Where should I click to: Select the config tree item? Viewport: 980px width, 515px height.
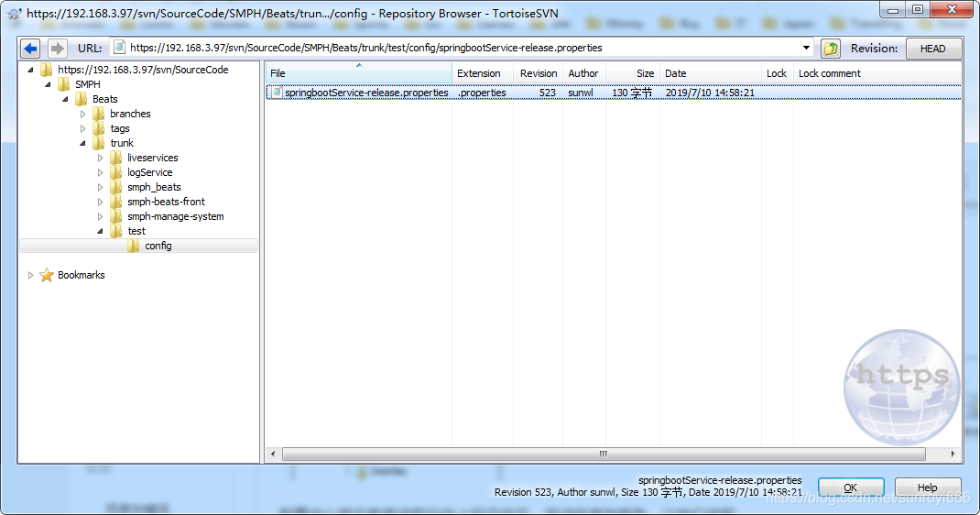(158, 246)
